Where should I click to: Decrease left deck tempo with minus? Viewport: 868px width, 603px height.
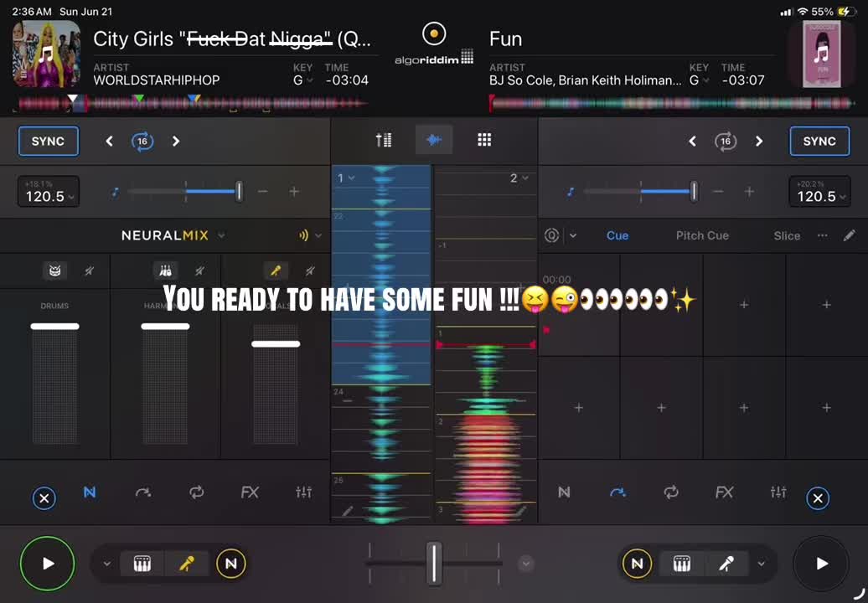[262, 192]
